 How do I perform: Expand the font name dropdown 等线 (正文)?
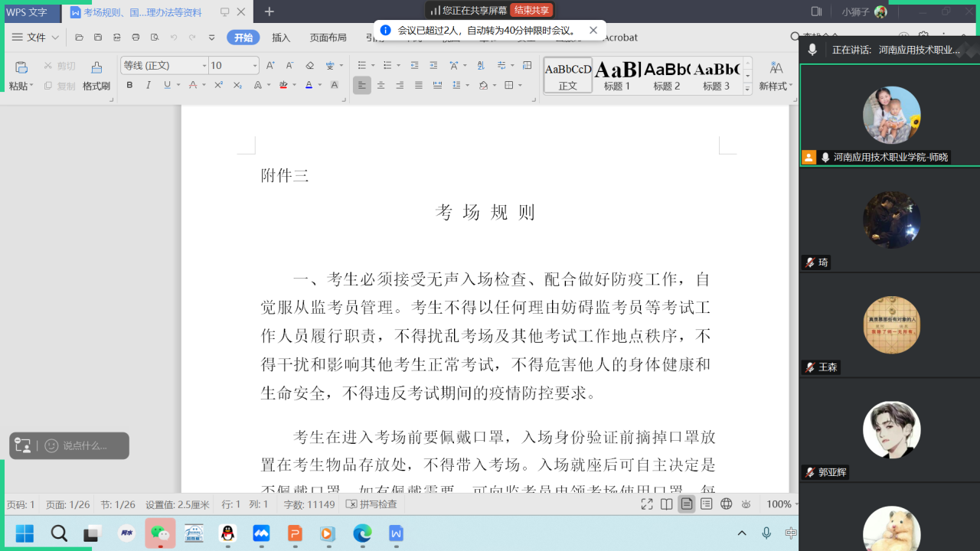(204, 66)
